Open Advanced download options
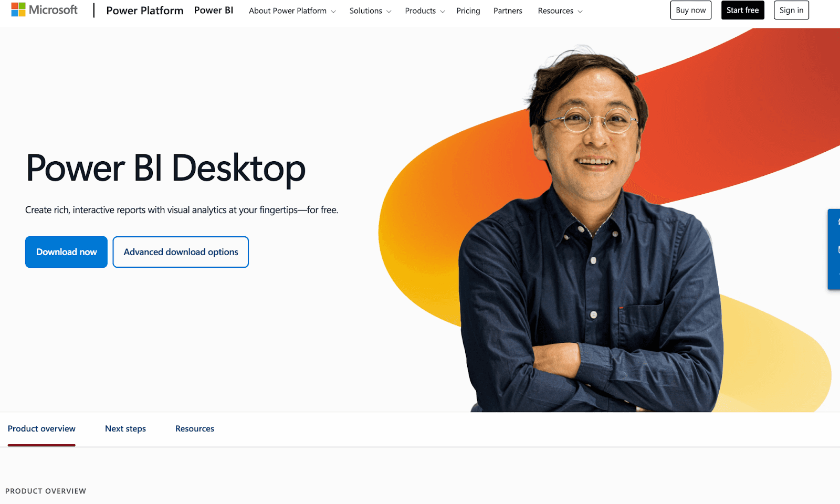 [181, 252]
